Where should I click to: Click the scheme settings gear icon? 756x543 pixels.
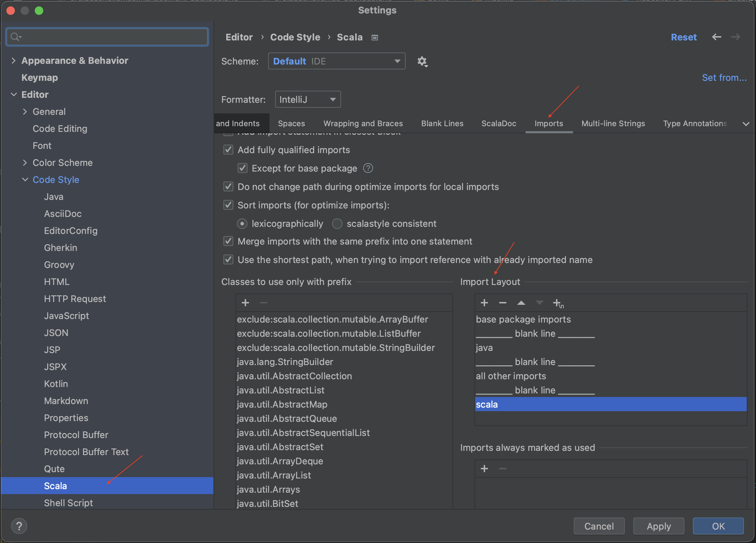tap(422, 62)
